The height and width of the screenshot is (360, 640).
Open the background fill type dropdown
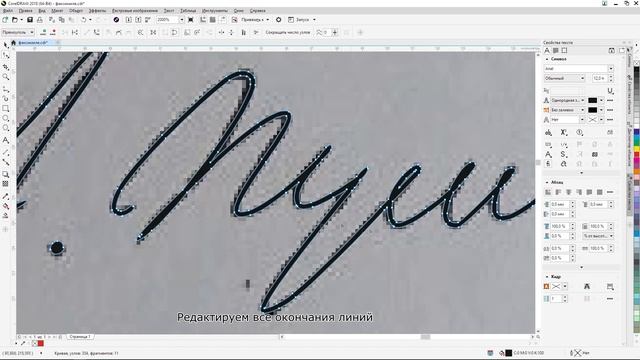tap(582, 110)
